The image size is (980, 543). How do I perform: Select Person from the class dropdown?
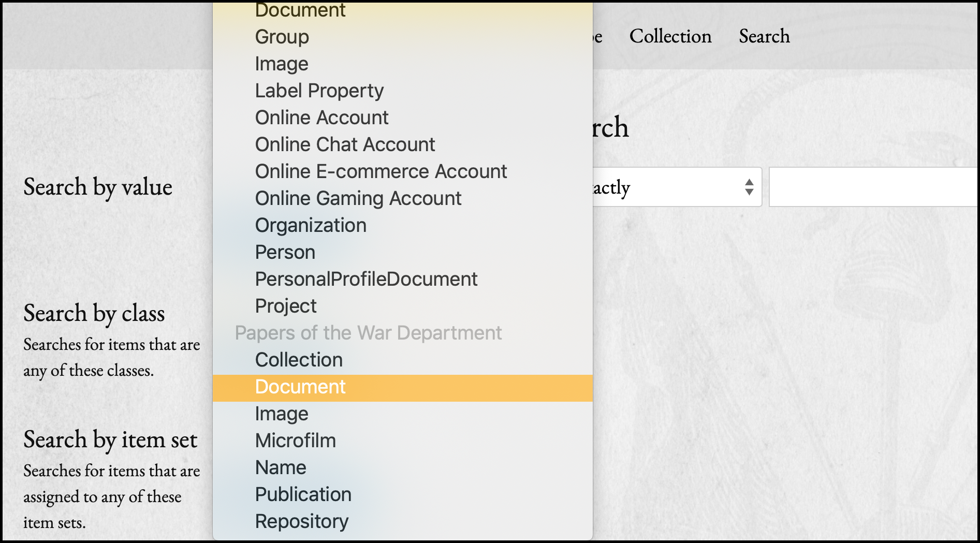pos(285,252)
